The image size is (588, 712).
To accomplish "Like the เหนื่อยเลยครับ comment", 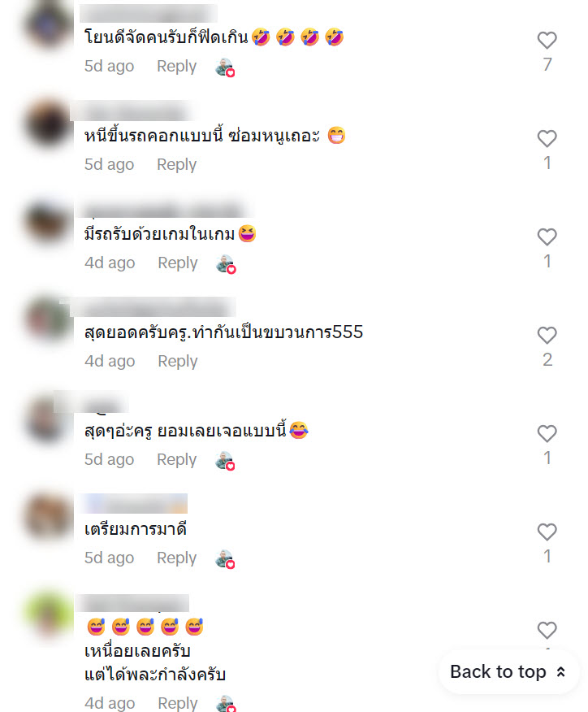I will (547, 630).
